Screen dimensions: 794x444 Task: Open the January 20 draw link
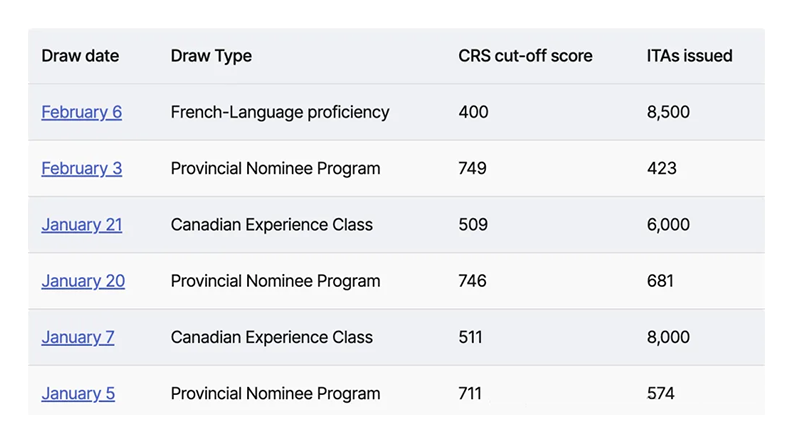click(83, 280)
